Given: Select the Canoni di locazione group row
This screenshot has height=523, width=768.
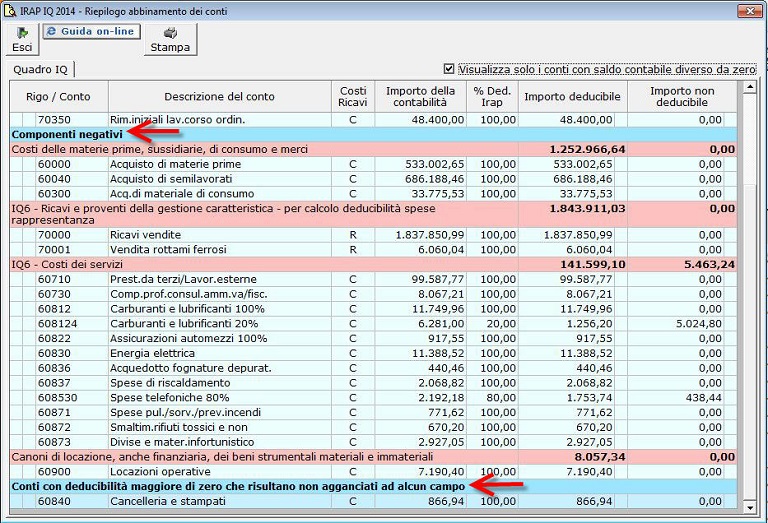Looking at the screenshot, I should 373,457.
